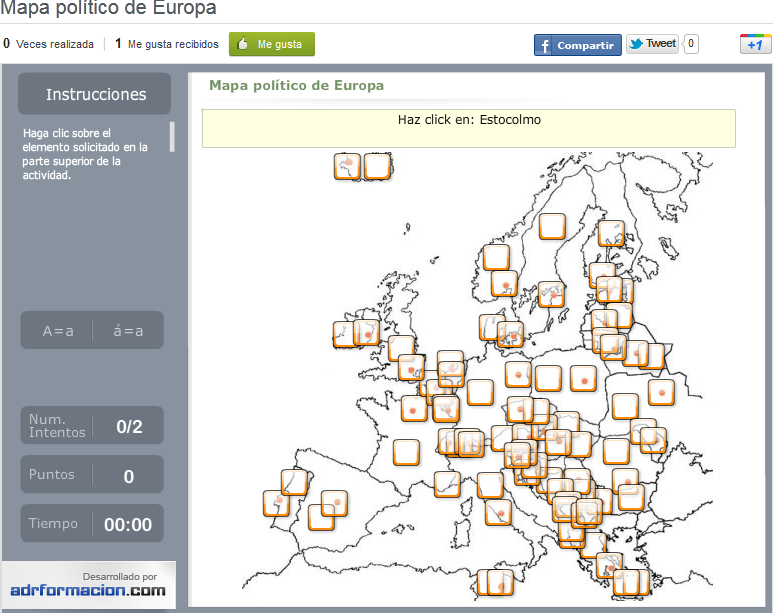Toggle the A=a case-insensitive option
773x613 pixels.
[x=58, y=331]
